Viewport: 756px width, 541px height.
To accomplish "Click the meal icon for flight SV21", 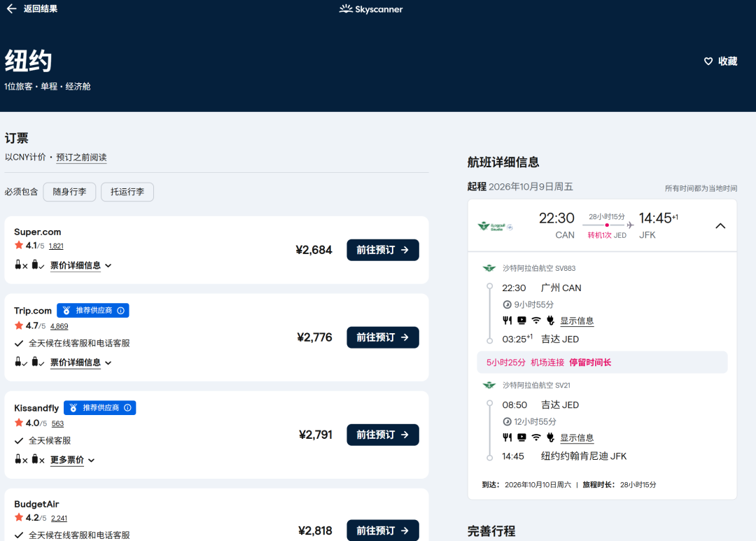I will [x=507, y=437].
